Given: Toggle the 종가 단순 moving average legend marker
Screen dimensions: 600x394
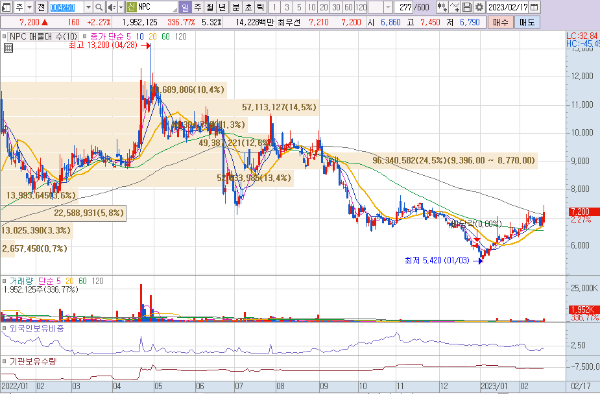Looking at the screenshot, I should pos(85,37).
